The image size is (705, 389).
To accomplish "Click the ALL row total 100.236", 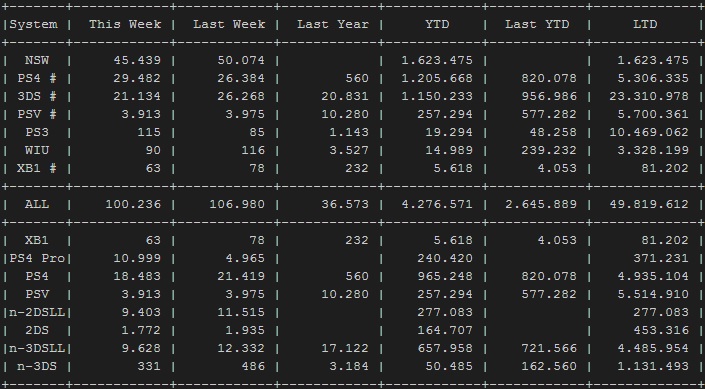I will (x=133, y=204).
